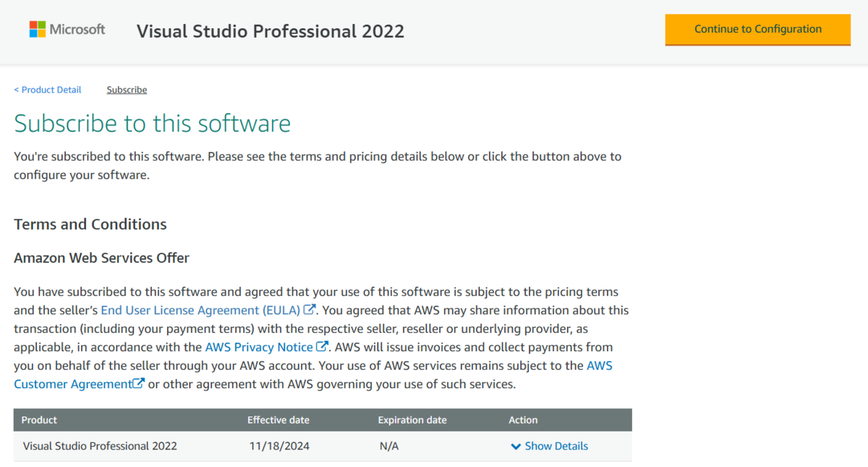This screenshot has width=868, height=467.
Task: Click the Expiration date column header
Action: 412,420
